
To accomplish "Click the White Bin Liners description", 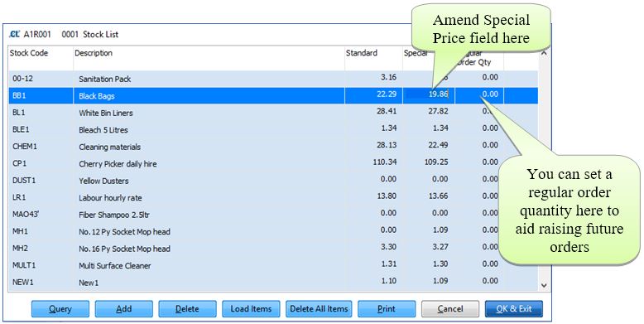I will pyautogui.click(x=106, y=113).
